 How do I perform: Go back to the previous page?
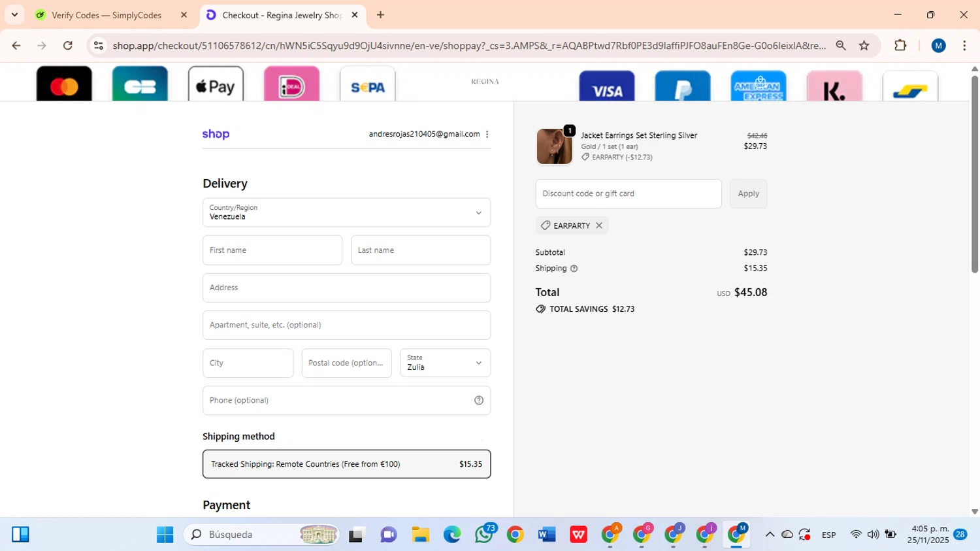tap(16, 46)
